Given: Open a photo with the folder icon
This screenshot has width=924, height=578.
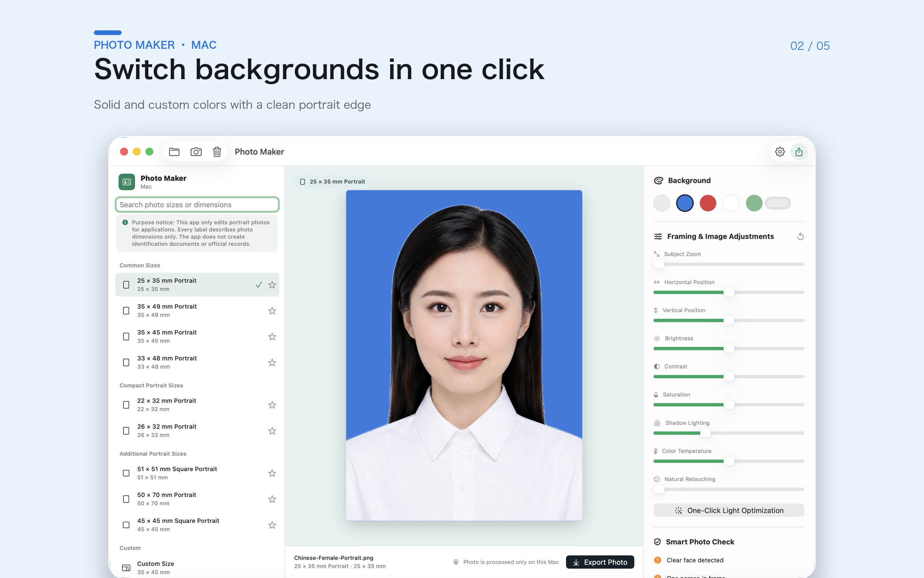Looking at the screenshot, I should point(174,152).
